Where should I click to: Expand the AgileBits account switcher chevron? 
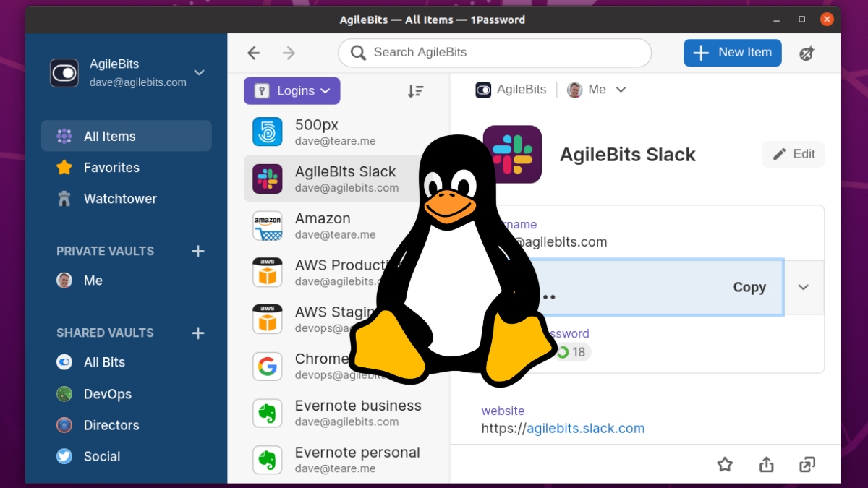[x=199, y=73]
